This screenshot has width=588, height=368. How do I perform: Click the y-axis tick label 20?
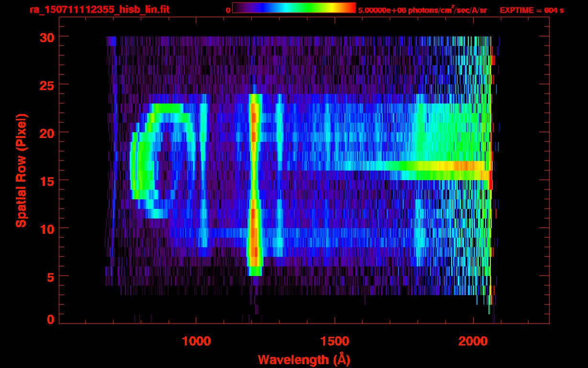click(47, 133)
